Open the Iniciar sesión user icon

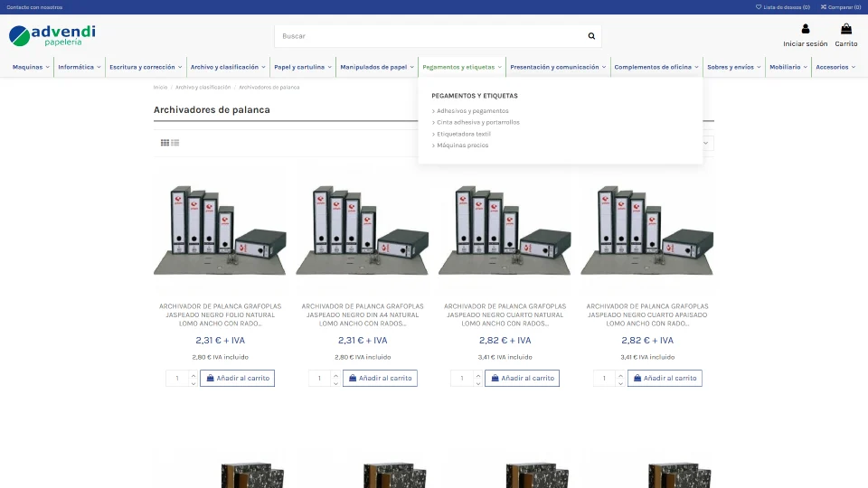pos(806,29)
